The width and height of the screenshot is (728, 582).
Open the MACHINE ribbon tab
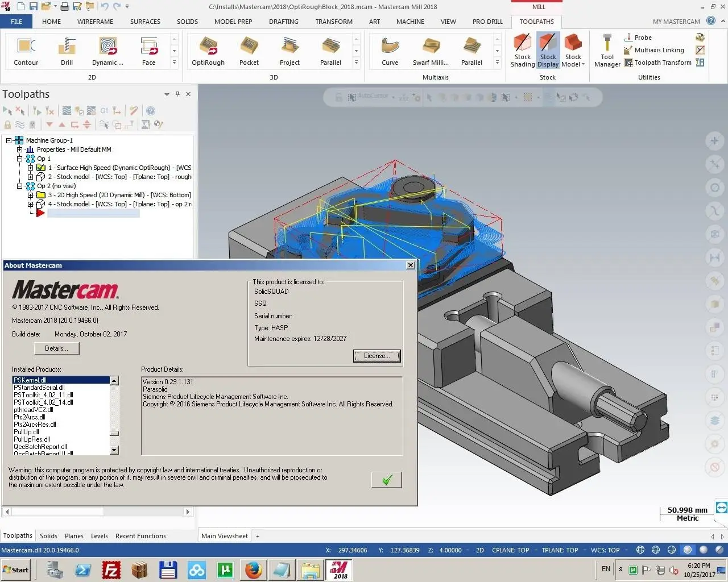click(410, 22)
